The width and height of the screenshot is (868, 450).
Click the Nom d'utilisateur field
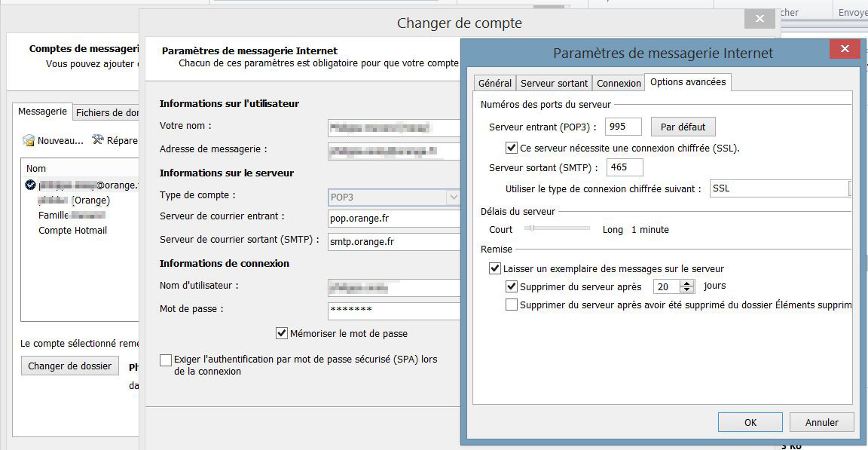[x=394, y=288]
